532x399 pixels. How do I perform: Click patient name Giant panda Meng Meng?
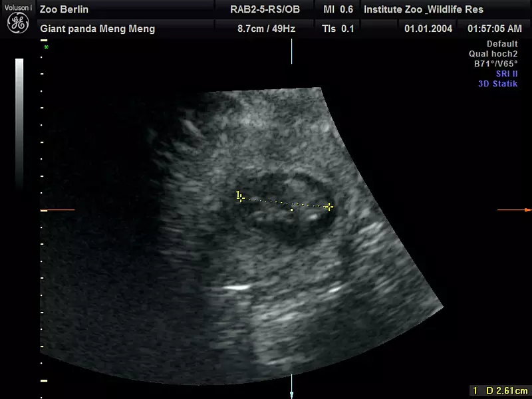click(98, 29)
